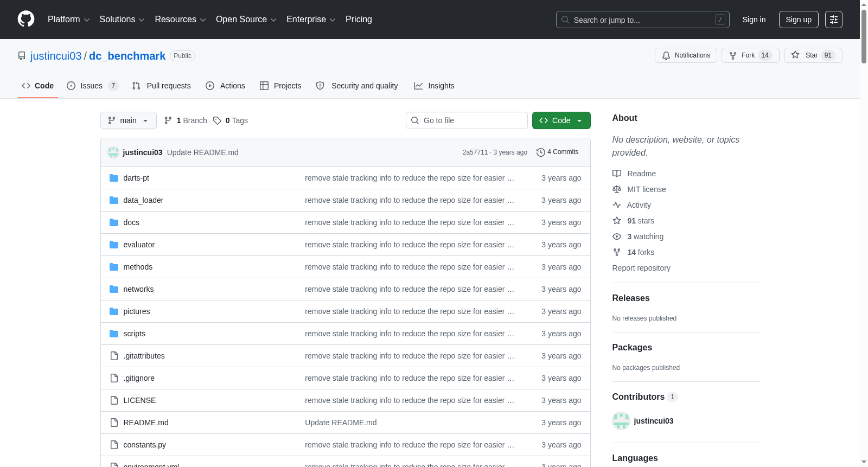Click the eye icon beside 3 watching
Viewport: 868px width, 467px height.
pyautogui.click(x=617, y=236)
